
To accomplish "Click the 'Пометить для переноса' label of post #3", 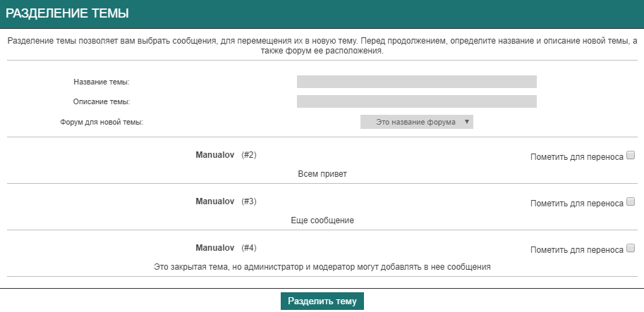I will 576,203.
